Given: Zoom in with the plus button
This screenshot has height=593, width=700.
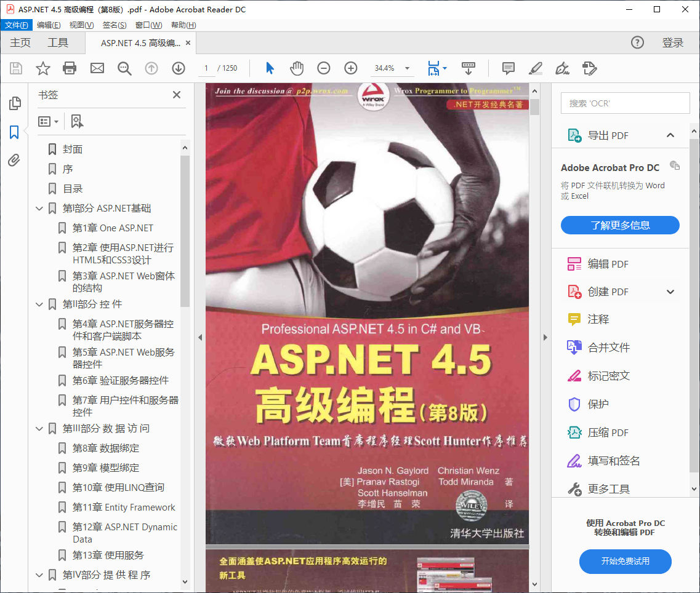Looking at the screenshot, I should (351, 68).
